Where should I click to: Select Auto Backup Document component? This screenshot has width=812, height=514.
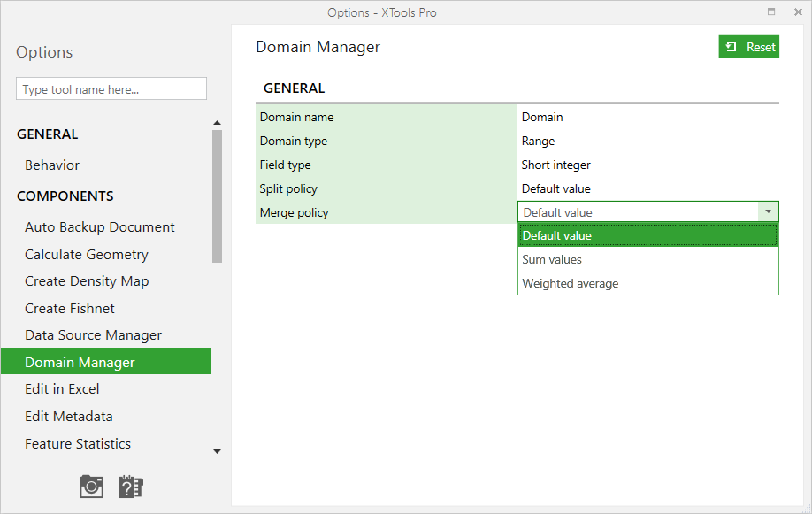[100, 227]
